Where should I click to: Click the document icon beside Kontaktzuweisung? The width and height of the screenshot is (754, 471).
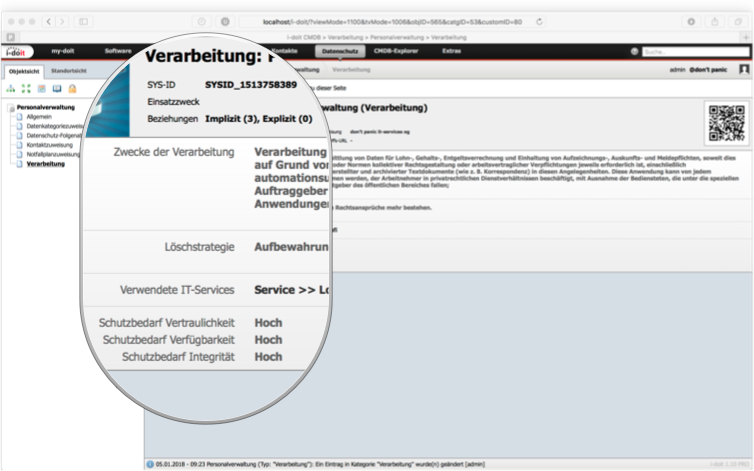point(20,145)
